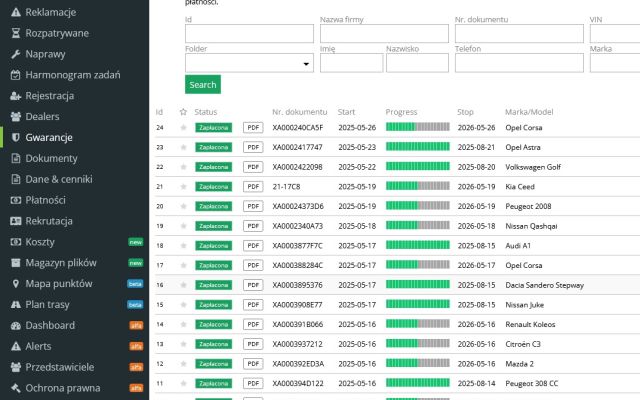Image resolution: width=640 pixels, height=400 pixels.
Task: Sort table by star column header
Action: [x=183, y=112]
